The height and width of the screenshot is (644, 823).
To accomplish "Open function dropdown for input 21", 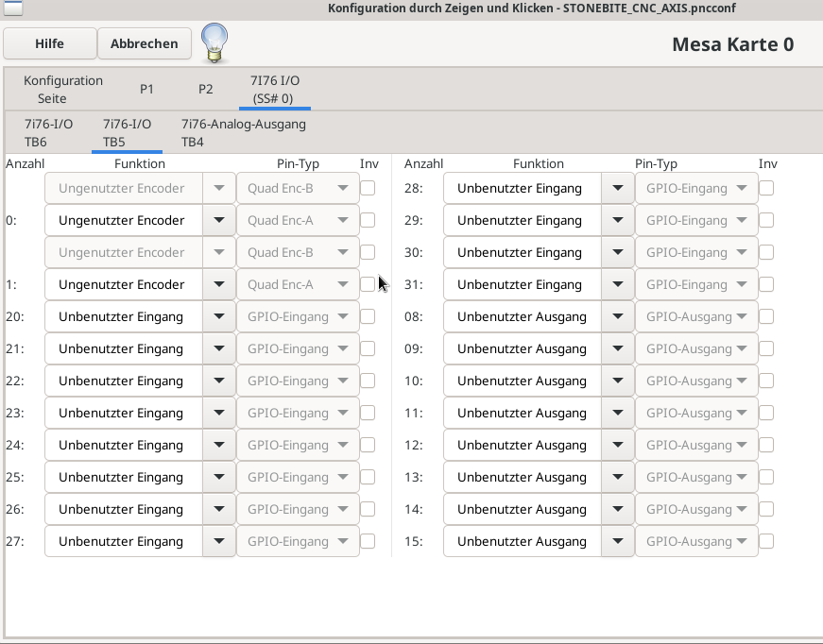I will click(219, 348).
